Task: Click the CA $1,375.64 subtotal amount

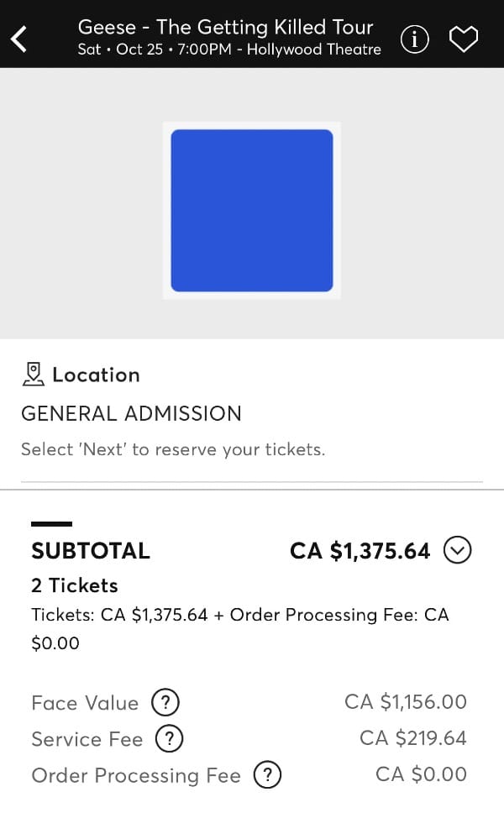Action: tap(360, 551)
